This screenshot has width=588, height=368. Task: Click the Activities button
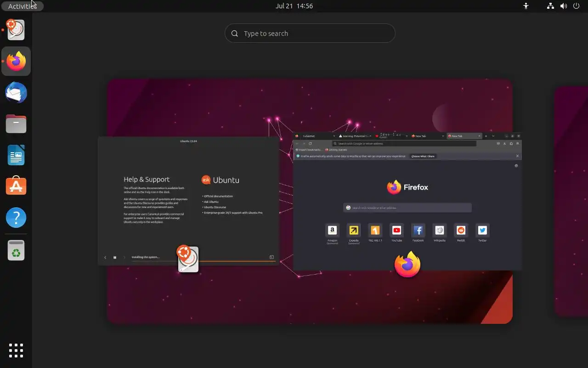(x=22, y=6)
